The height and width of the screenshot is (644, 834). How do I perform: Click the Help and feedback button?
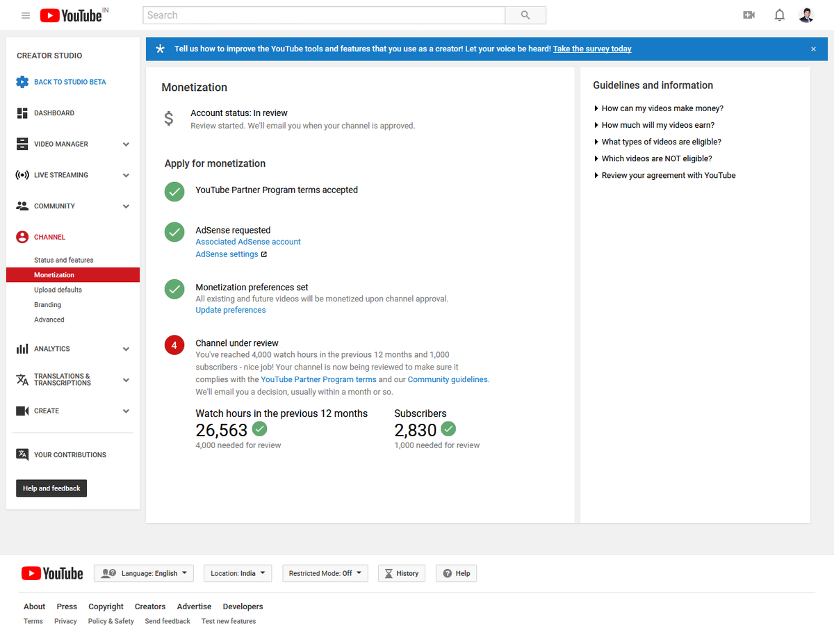point(51,488)
